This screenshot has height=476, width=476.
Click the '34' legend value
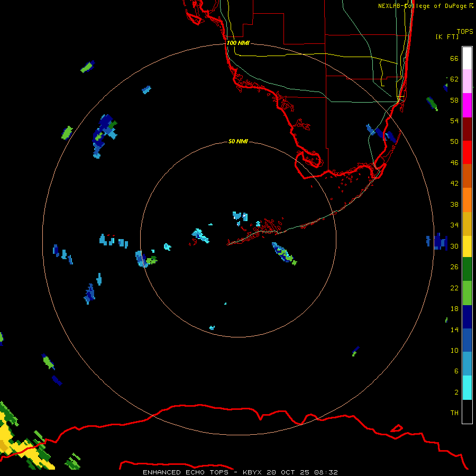(454, 225)
